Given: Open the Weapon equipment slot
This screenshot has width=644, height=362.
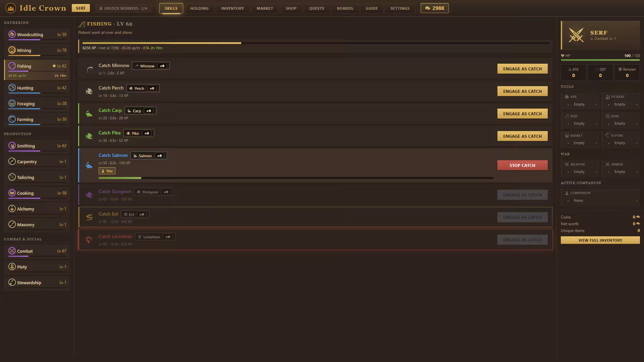Looking at the screenshot, I should coord(580,168).
